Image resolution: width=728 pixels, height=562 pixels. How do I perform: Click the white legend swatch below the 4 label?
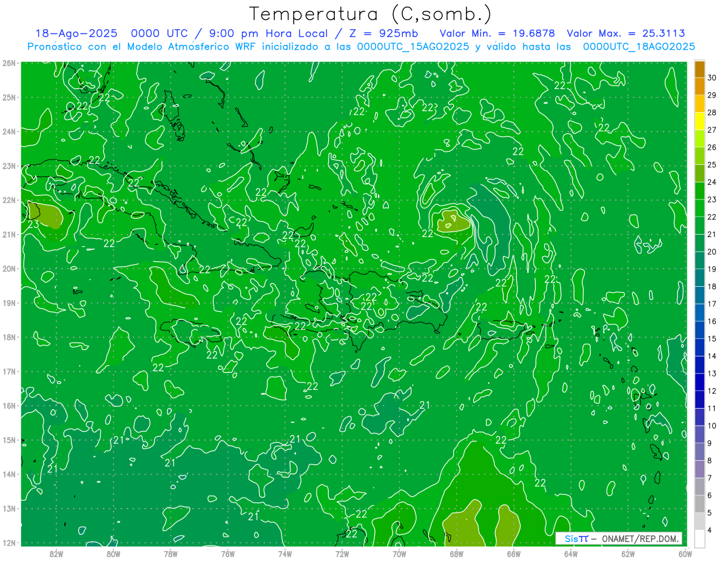point(699,538)
